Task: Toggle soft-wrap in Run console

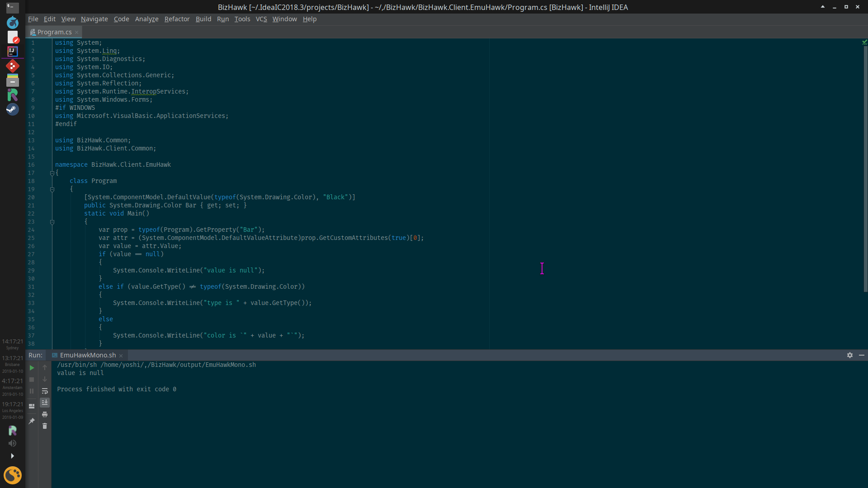Action: pos(45,391)
